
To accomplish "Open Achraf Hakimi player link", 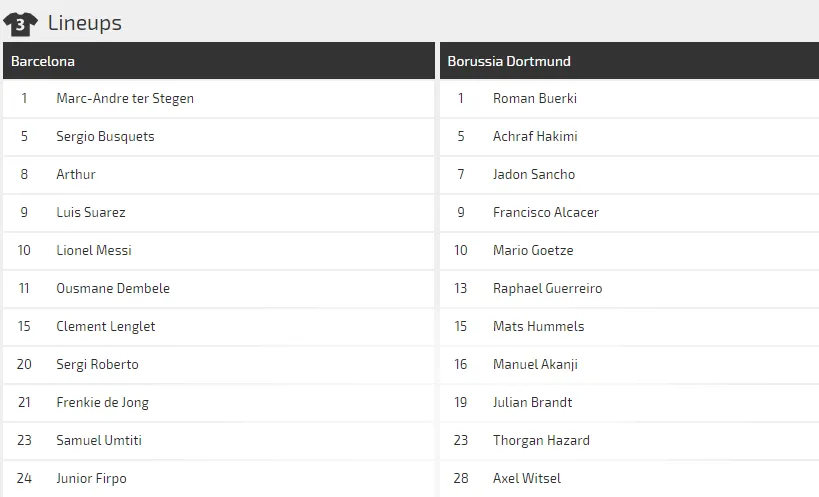I will [535, 136].
